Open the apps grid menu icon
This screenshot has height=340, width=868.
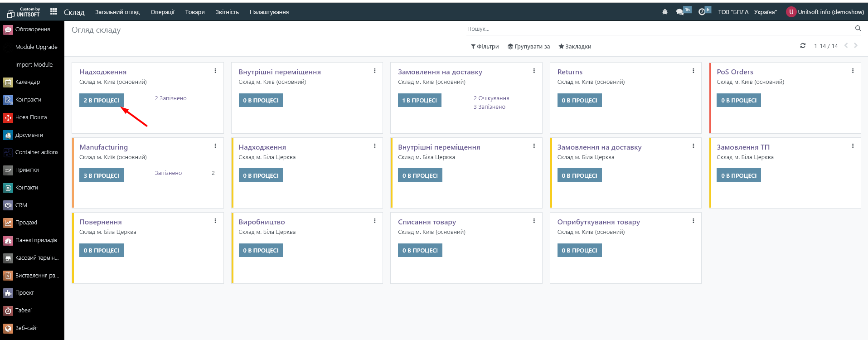[53, 12]
